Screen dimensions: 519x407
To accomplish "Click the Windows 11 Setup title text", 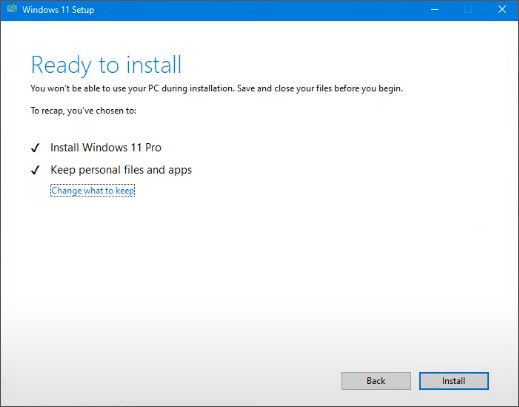I will [x=58, y=10].
